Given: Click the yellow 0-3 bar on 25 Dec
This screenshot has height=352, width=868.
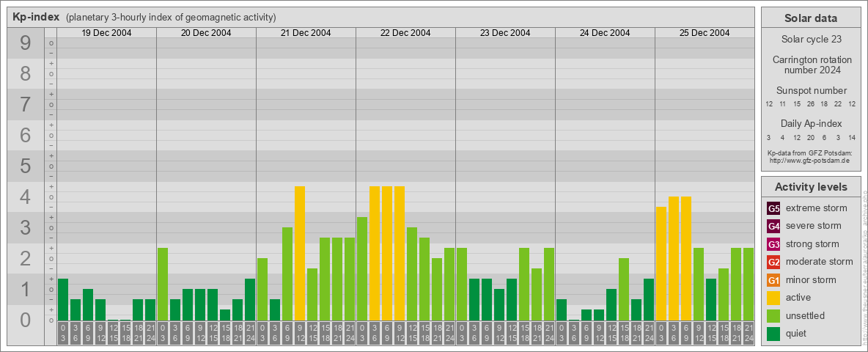Looking at the screenshot, I should click(661, 263).
